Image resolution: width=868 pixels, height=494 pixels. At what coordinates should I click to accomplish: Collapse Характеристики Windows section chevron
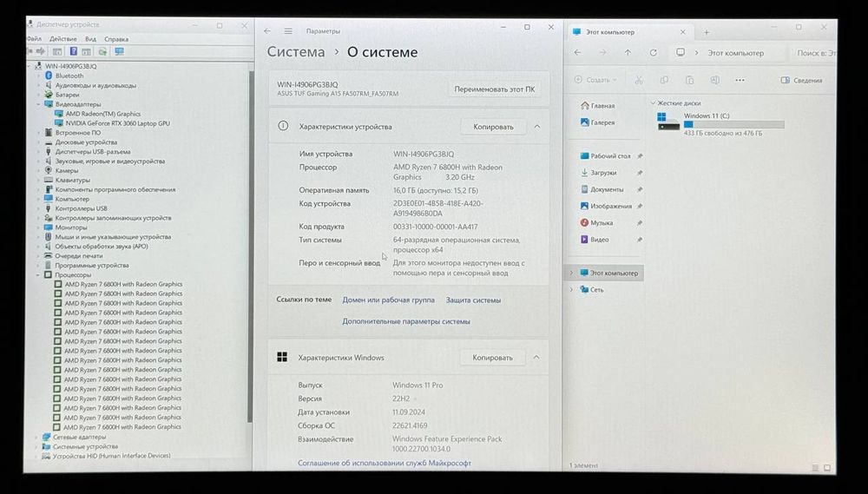[536, 357]
